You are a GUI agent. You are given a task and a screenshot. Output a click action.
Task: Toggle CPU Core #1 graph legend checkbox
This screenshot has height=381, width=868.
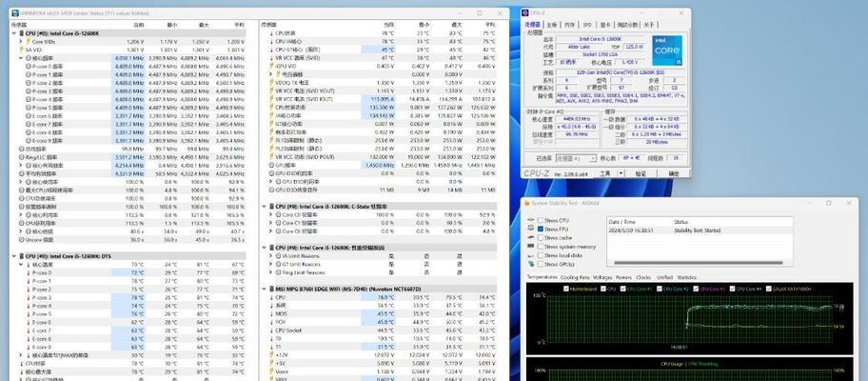pyautogui.click(x=623, y=289)
